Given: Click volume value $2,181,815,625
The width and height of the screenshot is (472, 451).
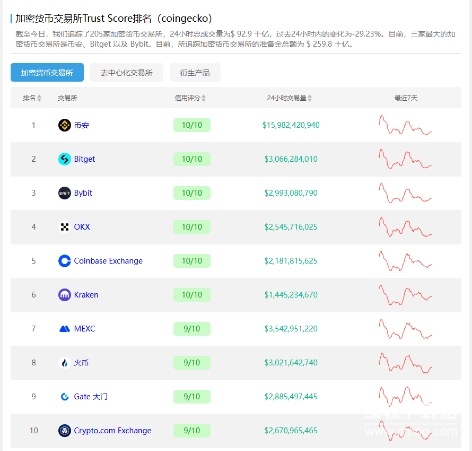Looking at the screenshot, I should coord(291,261).
